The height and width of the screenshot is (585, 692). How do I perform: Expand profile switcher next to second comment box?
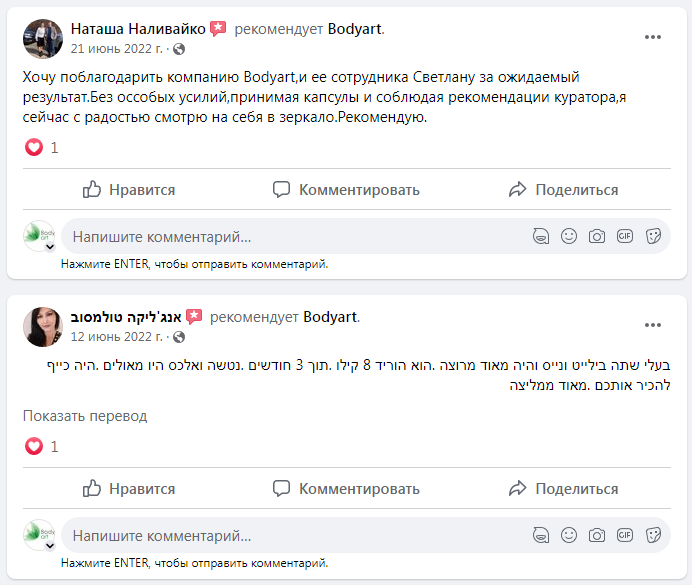pos(50,544)
